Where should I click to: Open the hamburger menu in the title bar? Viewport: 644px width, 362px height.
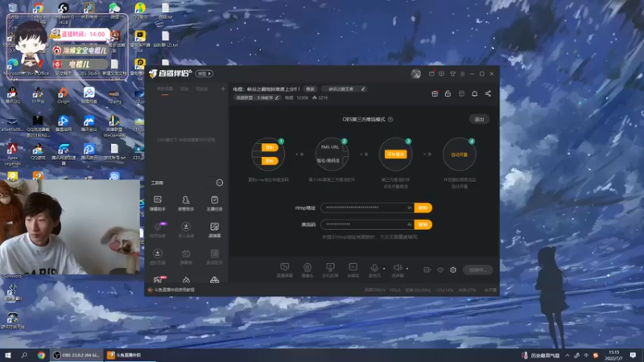(x=462, y=74)
